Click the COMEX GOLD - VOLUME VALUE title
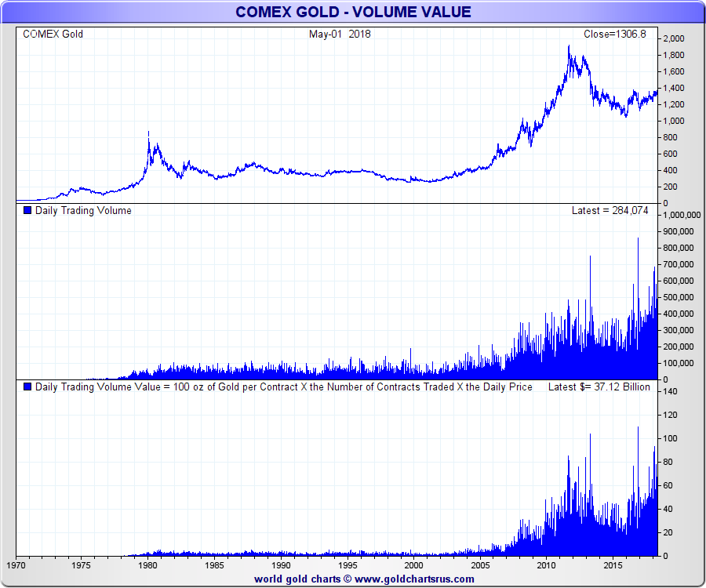Viewport: 706px width, 588px height. click(x=353, y=12)
